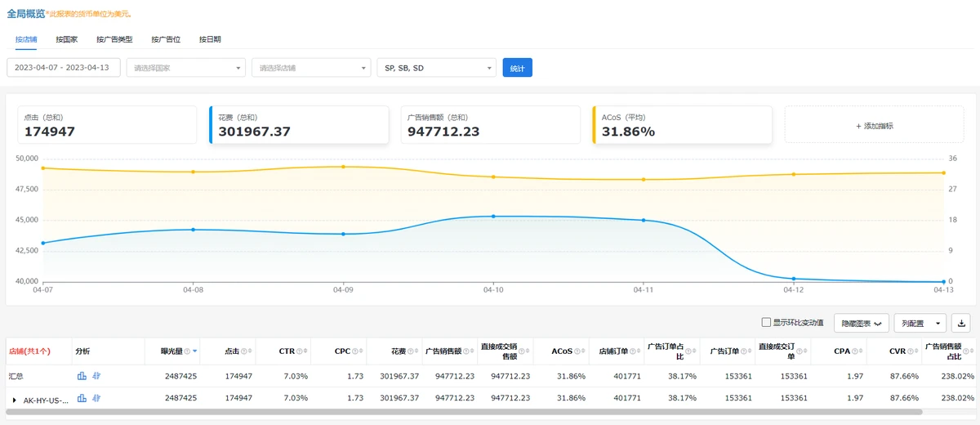This screenshot has width=980, height=425.
Task: Enable the 显示环比变动值 checkbox
Action: [x=765, y=323]
